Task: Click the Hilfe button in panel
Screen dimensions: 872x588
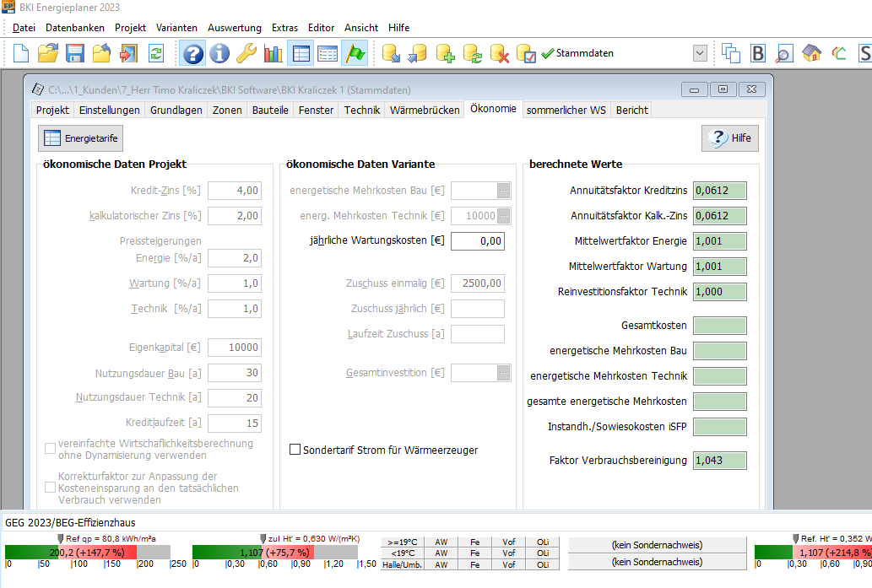Action: [x=730, y=138]
